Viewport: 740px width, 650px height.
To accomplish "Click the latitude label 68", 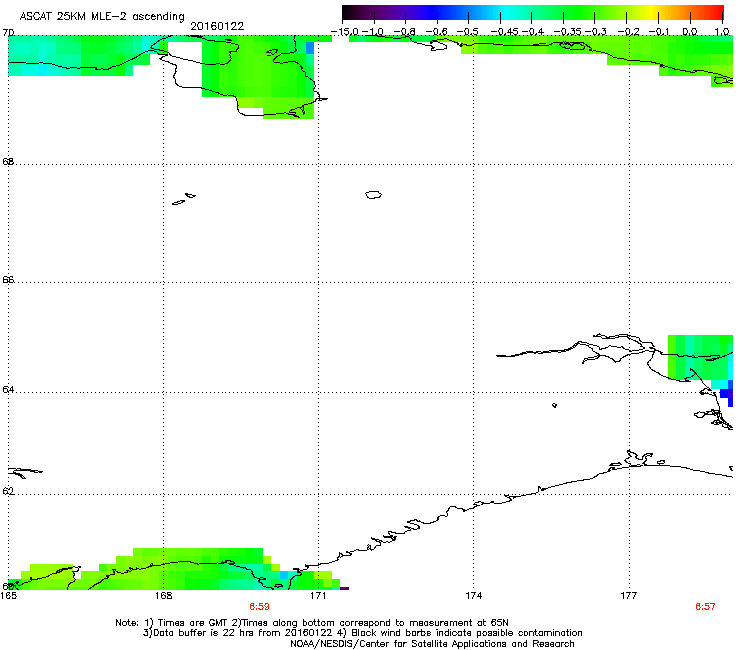I will pyautogui.click(x=8, y=162).
